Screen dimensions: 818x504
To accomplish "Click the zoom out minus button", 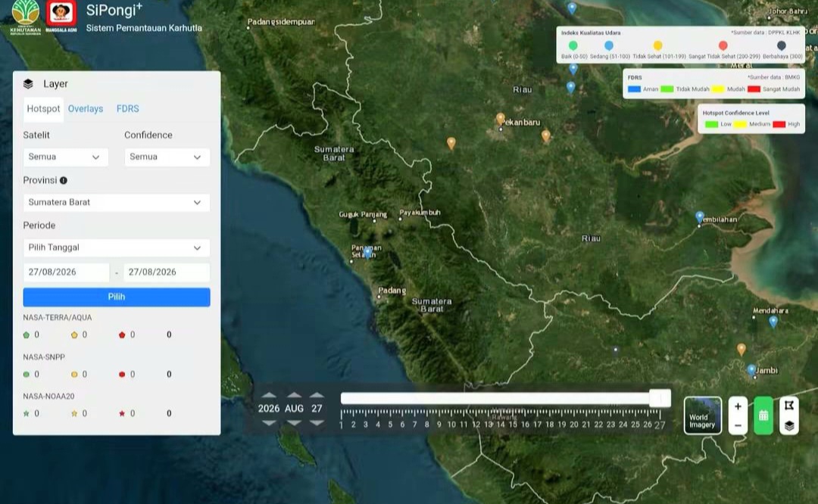I will pyautogui.click(x=738, y=425).
